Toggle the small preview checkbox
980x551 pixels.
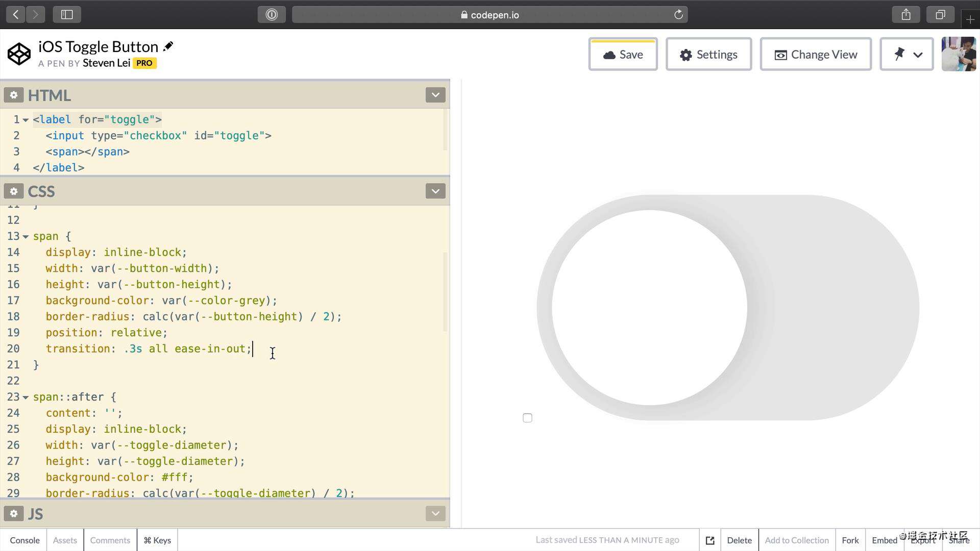click(x=528, y=418)
